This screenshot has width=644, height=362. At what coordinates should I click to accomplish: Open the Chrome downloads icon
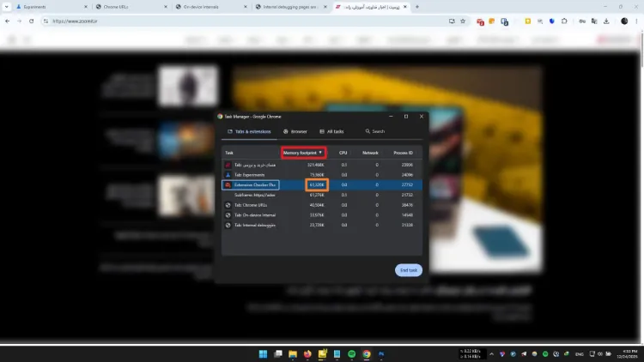(606, 21)
